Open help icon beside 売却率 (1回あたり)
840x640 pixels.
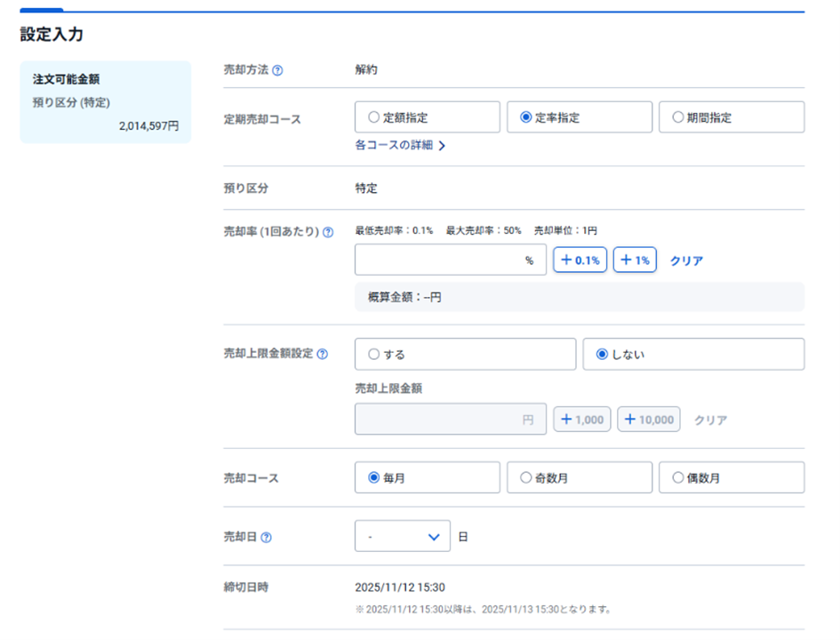328,232
